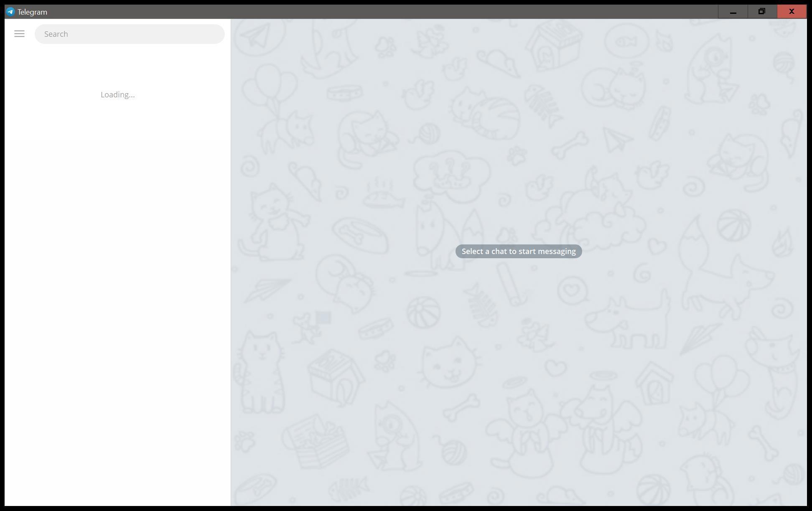Click the divider between chat list and chat area
Screen dimensions: 812x511
[x=231, y=262]
